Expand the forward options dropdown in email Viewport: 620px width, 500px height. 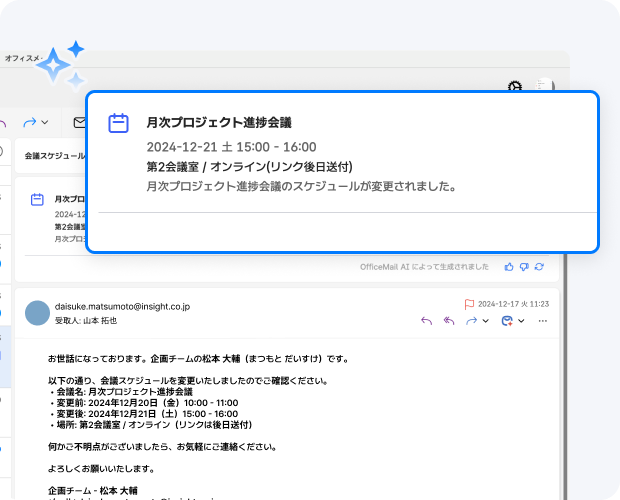[x=485, y=321]
